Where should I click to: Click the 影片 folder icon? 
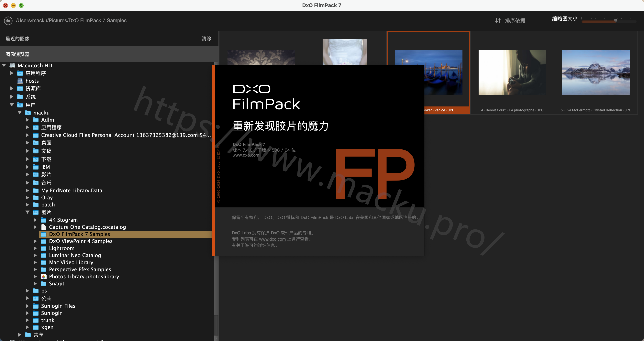(x=36, y=174)
